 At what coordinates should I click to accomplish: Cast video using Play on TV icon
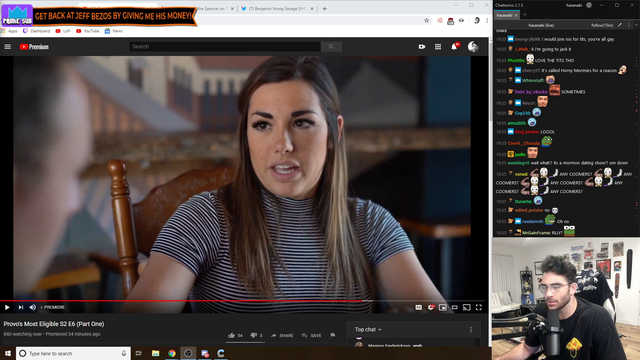tap(467, 307)
